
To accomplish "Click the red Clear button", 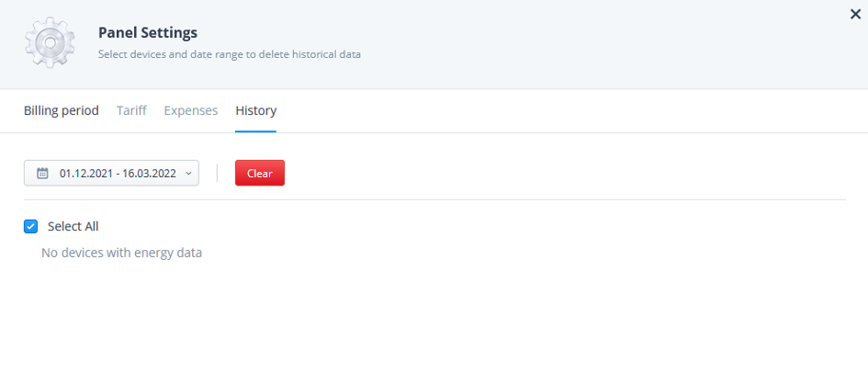I will click(x=260, y=174).
